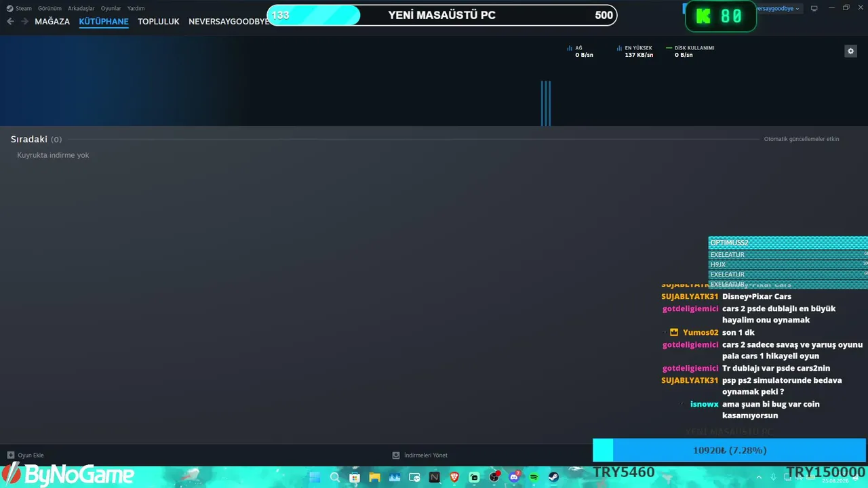Click the isnowx username in chat
This screenshot has width=868, height=488.
pyautogui.click(x=705, y=404)
